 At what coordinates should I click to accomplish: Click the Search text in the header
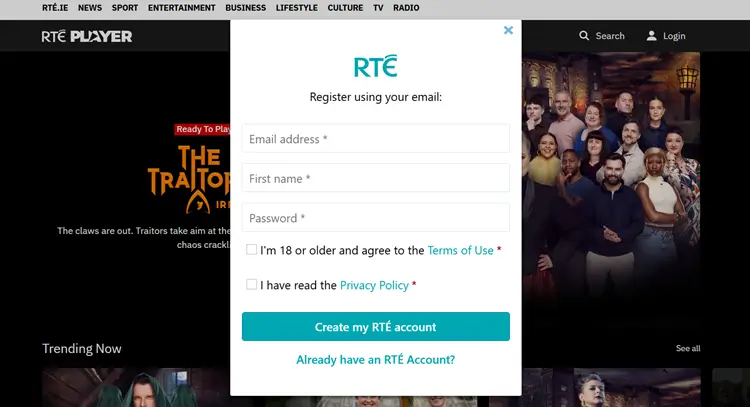(x=610, y=36)
